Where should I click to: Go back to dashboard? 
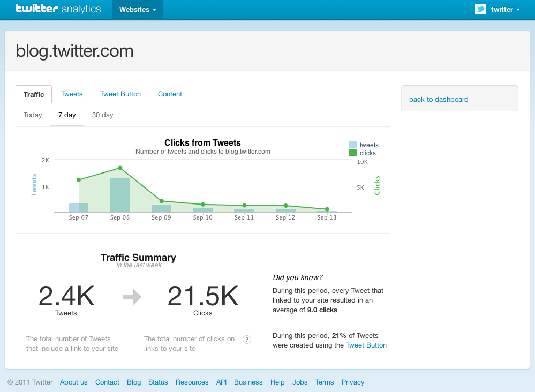coord(439,100)
